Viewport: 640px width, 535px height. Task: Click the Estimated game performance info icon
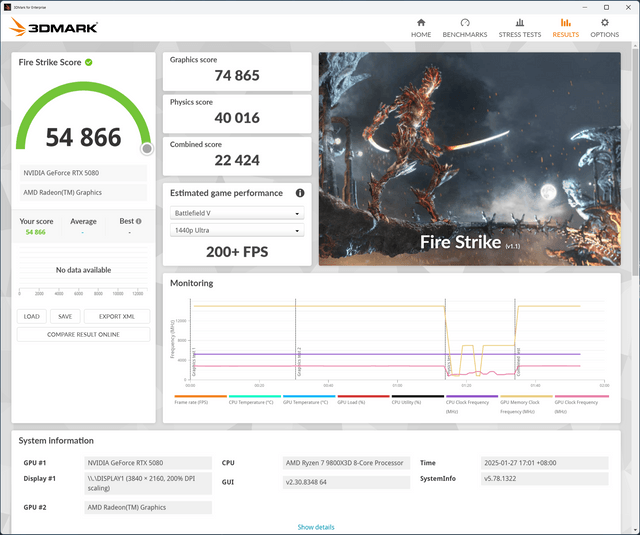pos(300,193)
